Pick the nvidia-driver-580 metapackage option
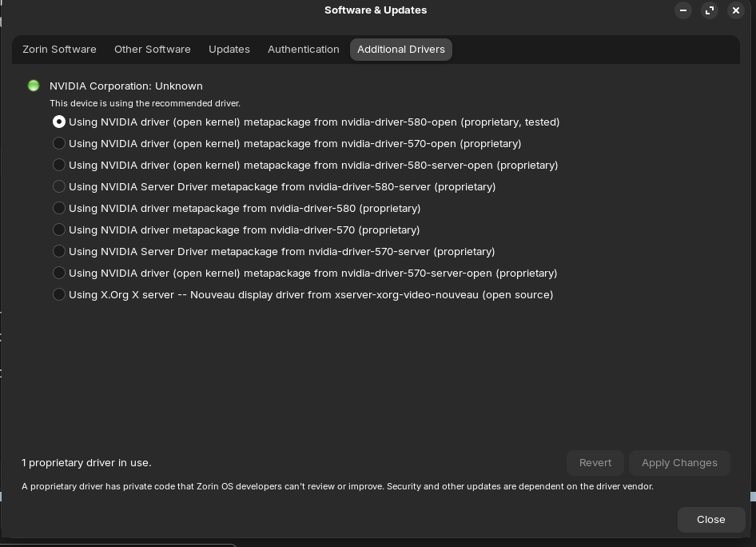Image resolution: width=756 pixels, height=547 pixels. tap(59, 208)
